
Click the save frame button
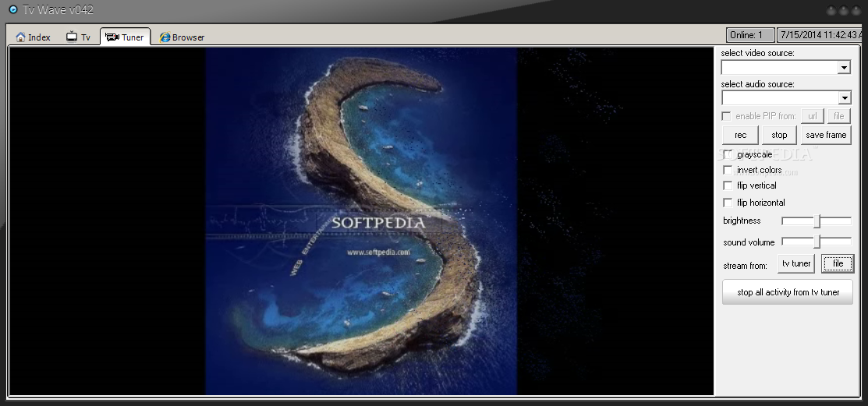click(x=826, y=135)
